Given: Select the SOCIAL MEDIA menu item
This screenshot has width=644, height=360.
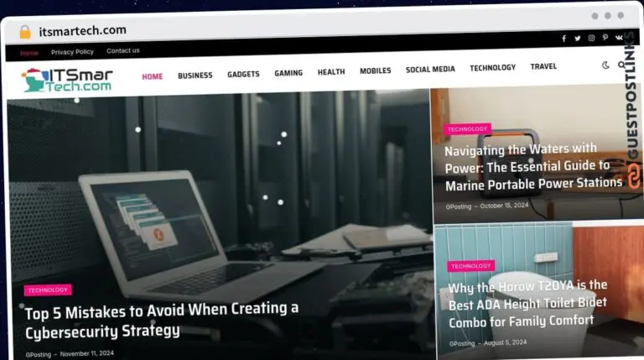Looking at the screenshot, I should coord(430,70).
